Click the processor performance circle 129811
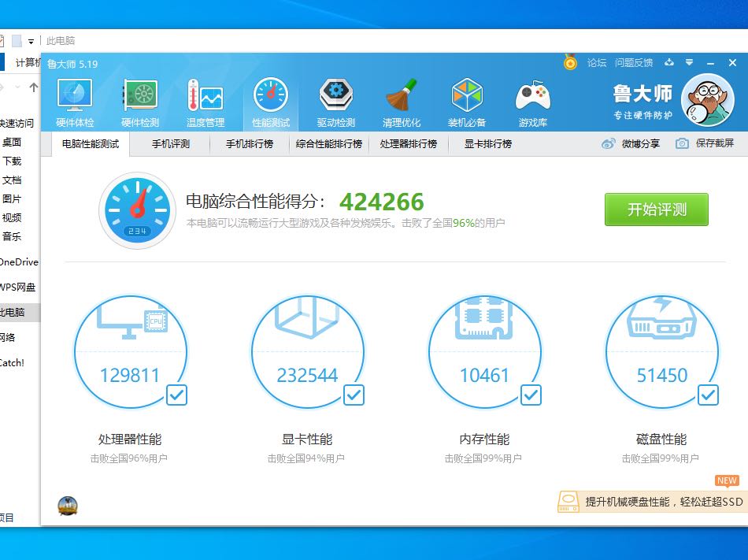 coord(130,351)
